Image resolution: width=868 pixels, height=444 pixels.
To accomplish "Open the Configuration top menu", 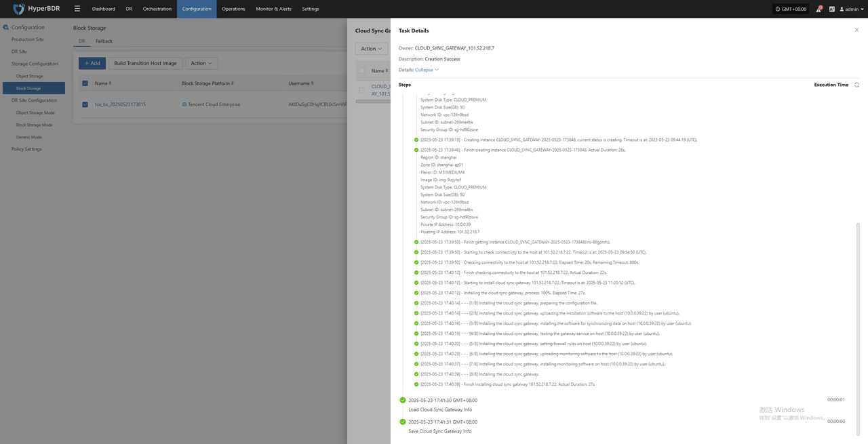I will (x=197, y=9).
